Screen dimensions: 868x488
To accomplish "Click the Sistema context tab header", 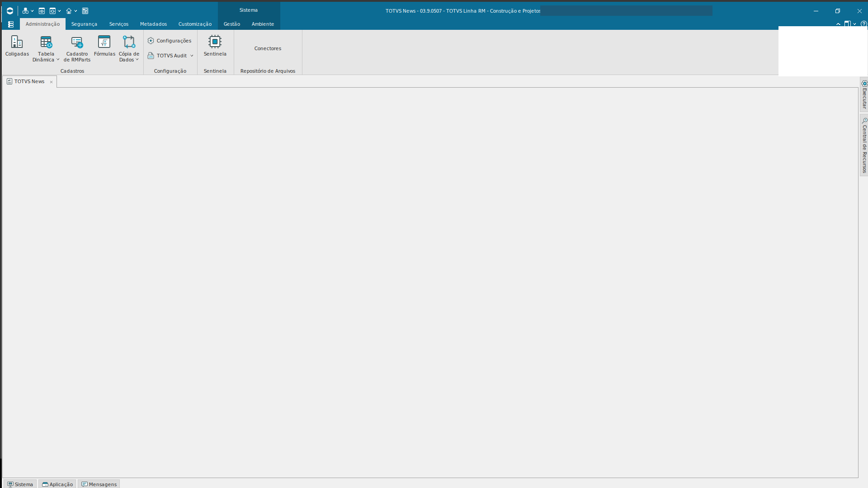I will (x=249, y=10).
